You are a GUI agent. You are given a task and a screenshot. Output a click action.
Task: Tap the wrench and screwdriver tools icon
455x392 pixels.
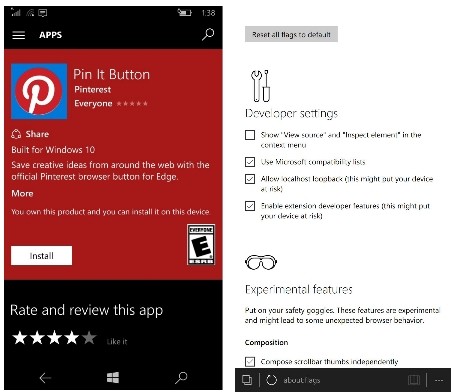pyautogui.click(x=260, y=86)
